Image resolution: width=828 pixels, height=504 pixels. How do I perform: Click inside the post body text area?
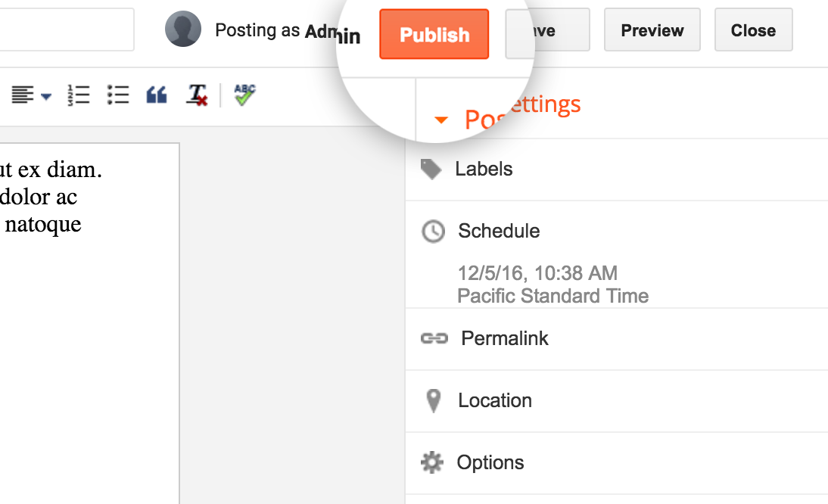coord(89,323)
